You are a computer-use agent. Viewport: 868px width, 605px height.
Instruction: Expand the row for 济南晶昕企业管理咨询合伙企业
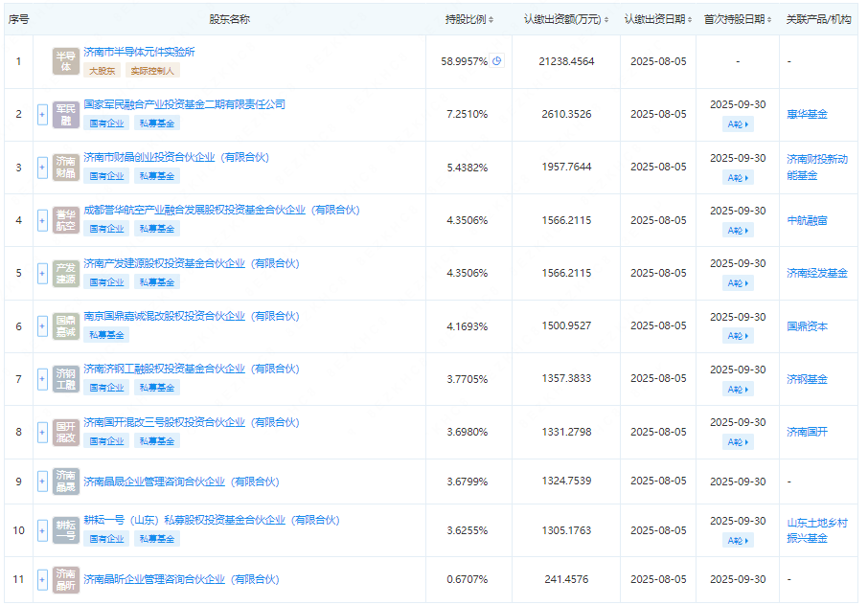[42, 579]
